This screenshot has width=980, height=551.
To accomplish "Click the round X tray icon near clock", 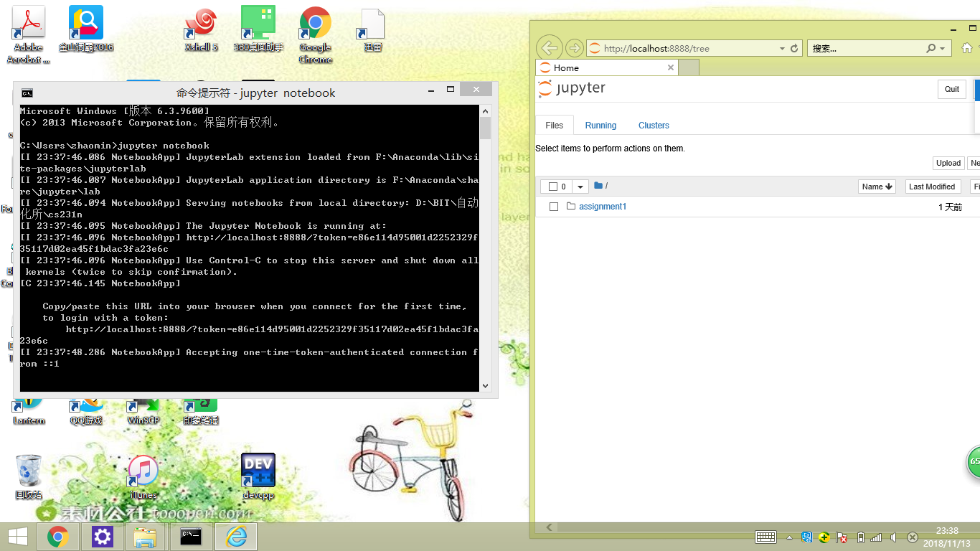I will click(912, 537).
